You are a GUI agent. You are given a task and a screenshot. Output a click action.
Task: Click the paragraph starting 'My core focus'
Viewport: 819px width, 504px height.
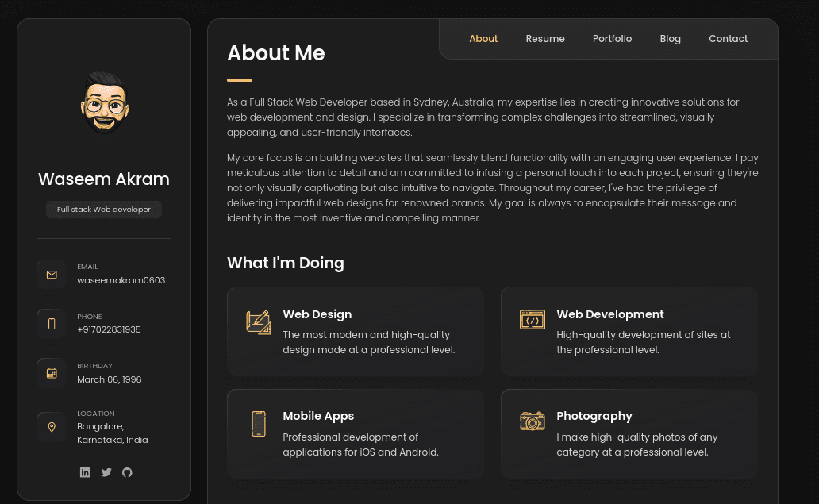coord(493,187)
